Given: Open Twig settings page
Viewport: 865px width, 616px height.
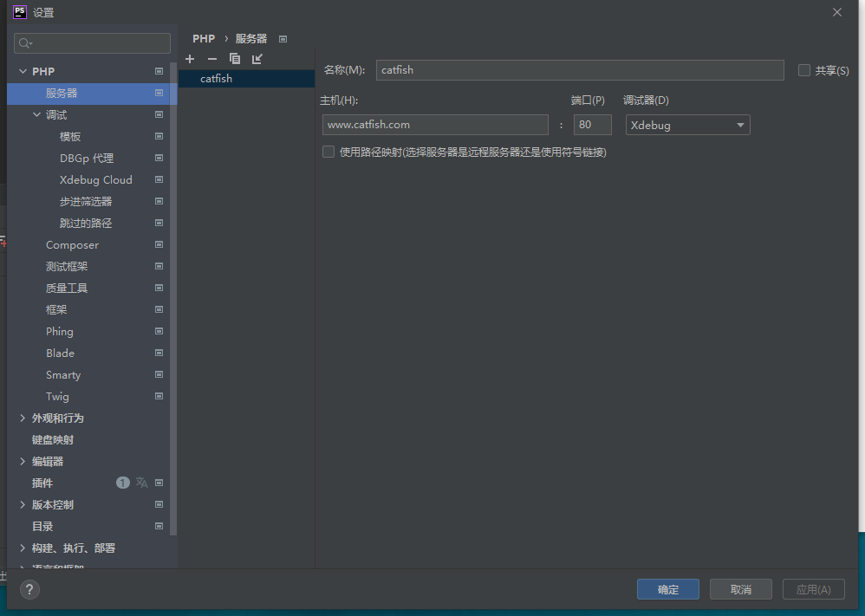Looking at the screenshot, I should pyautogui.click(x=57, y=397).
